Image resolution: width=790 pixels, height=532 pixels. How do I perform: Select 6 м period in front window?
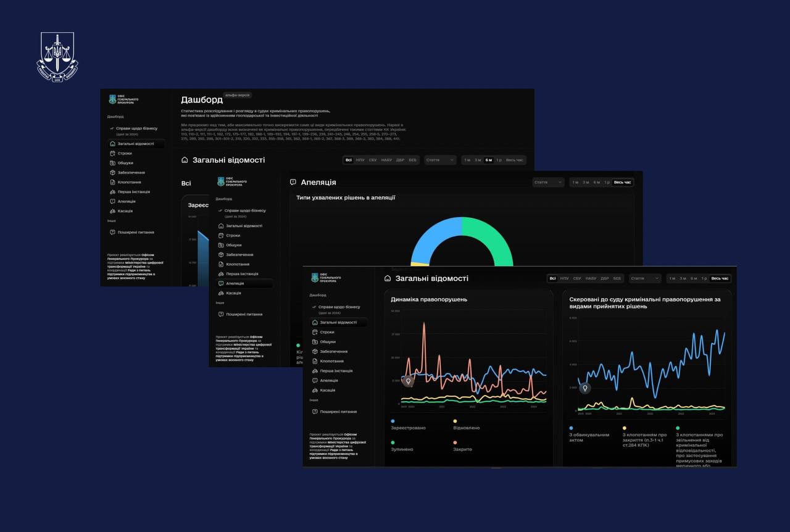pos(694,278)
